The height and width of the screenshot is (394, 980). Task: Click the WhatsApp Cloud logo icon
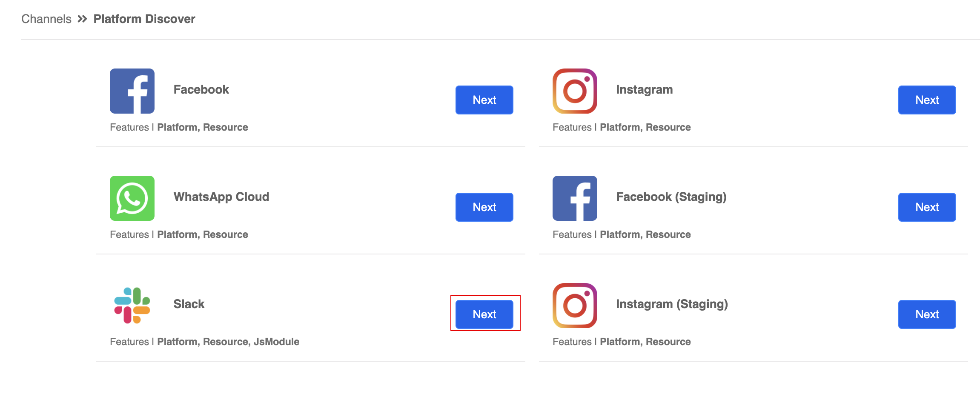point(132,198)
